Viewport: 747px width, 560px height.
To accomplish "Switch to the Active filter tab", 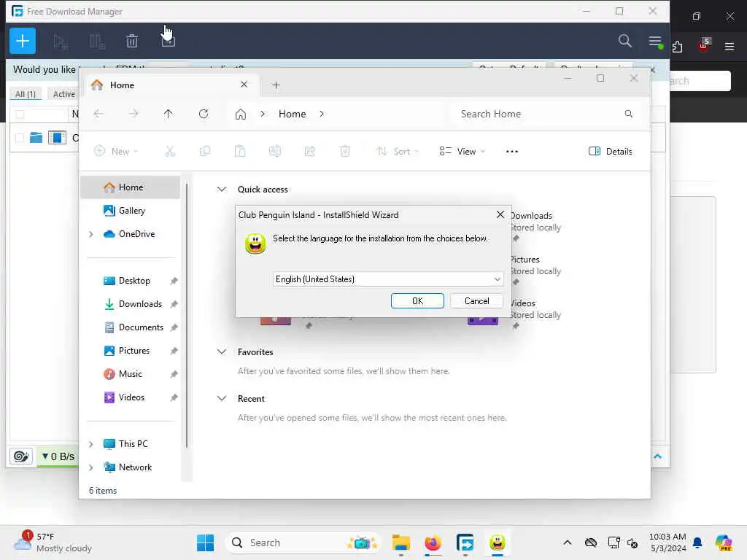I will coord(64,94).
